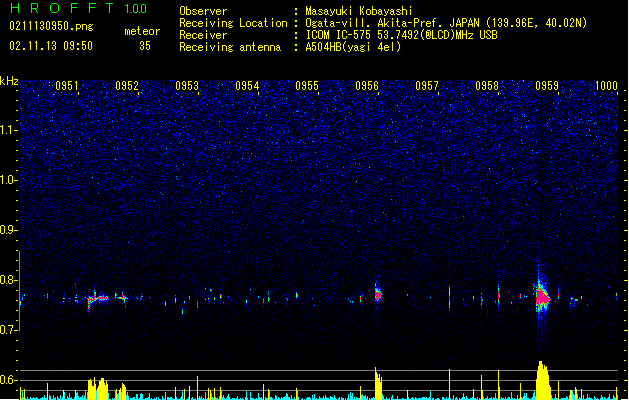This screenshot has width=629, height=400.
Task: Click the observer name Masayuki Kobayashi
Action: pyautogui.click(x=359, y=11)
